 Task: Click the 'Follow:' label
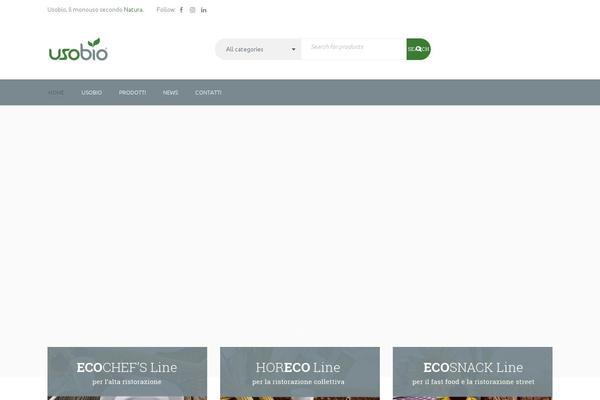coord(166,10)
